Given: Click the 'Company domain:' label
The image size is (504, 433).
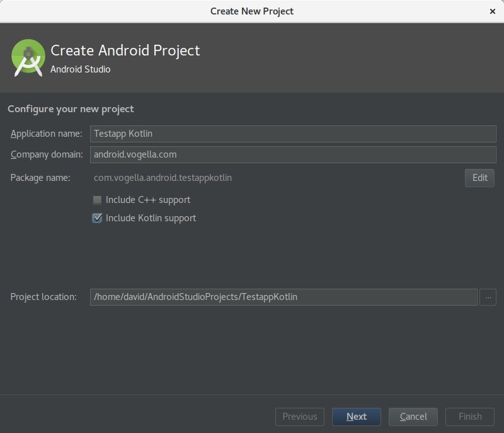Looking at the screenshot, I should [47, 154].
